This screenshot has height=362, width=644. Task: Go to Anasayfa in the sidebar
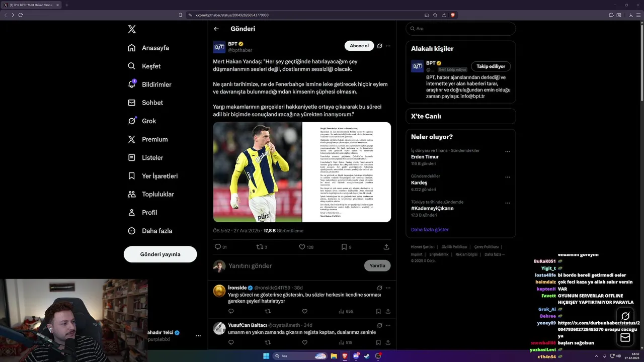click(148, 48)
